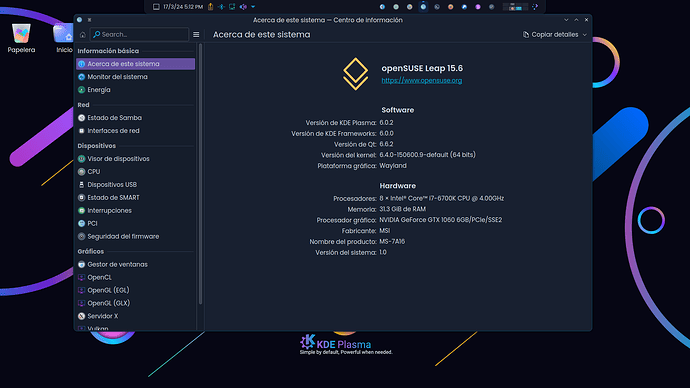
Task: Click the Search field in the sidebar
Action: point(139,34)
